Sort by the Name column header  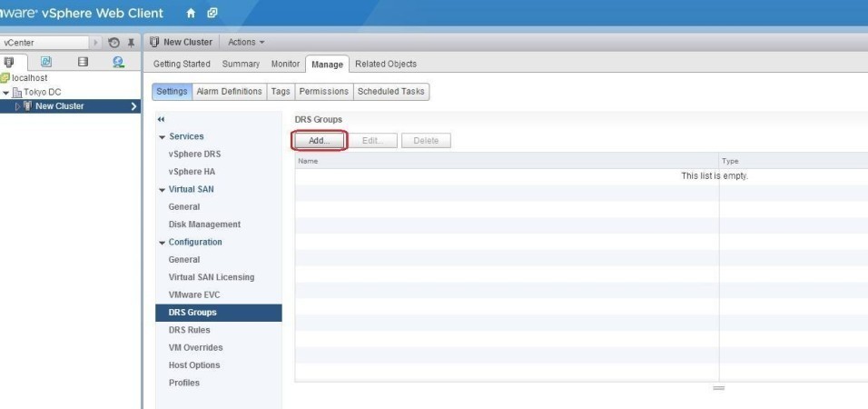[x=507, y=161]
